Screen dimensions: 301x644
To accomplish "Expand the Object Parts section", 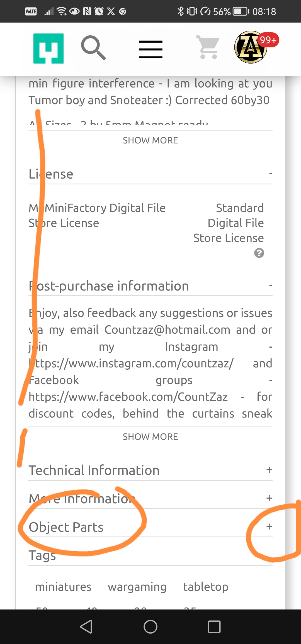I will pos(269,526).
